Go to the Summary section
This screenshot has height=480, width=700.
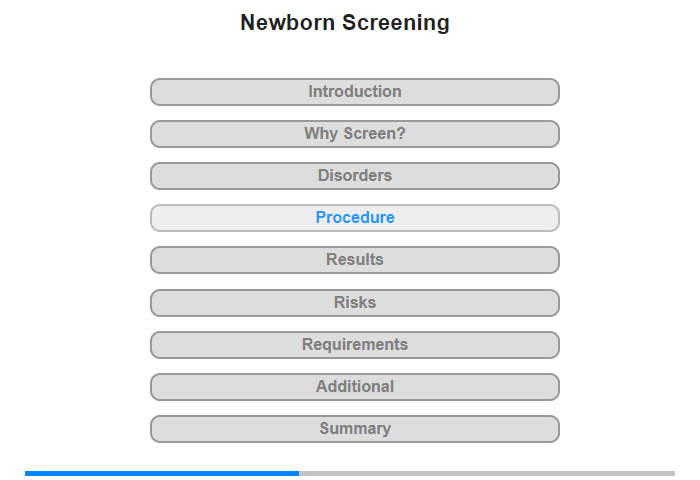pyautogui.click(x=355, y=429)
